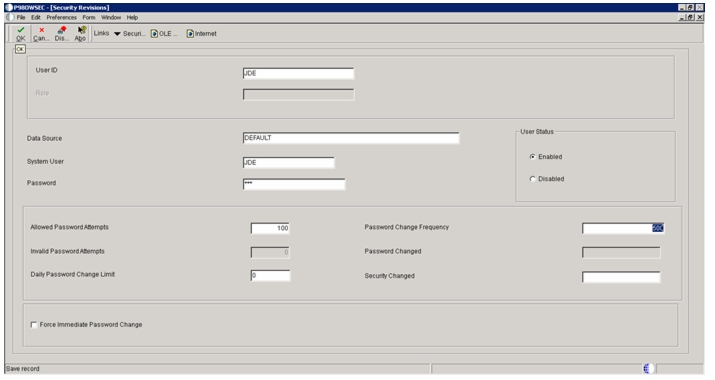The width and height of the screenshot is (715, 380).
Task: Click the 'Save record' status bar text
Action: 23,369
